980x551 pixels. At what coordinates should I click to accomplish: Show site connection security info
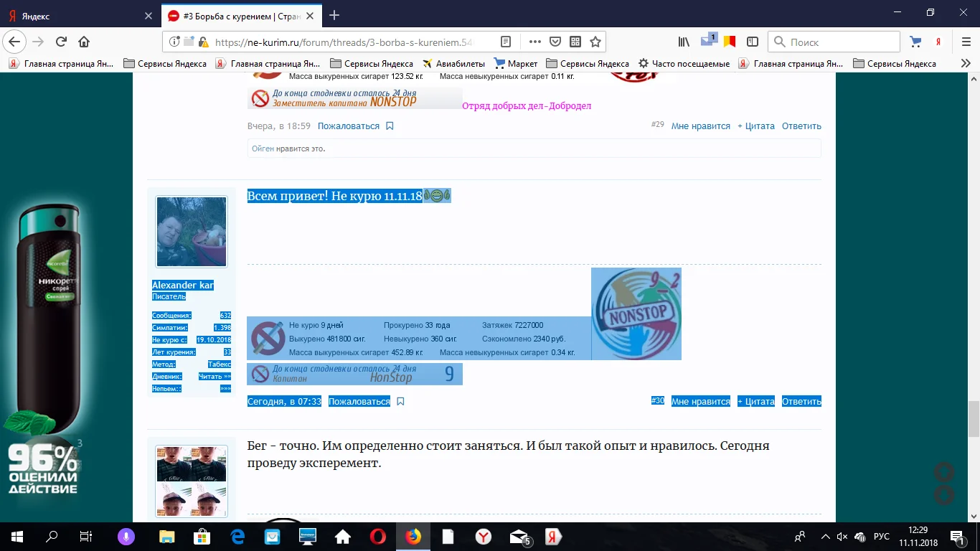point(174,42)
